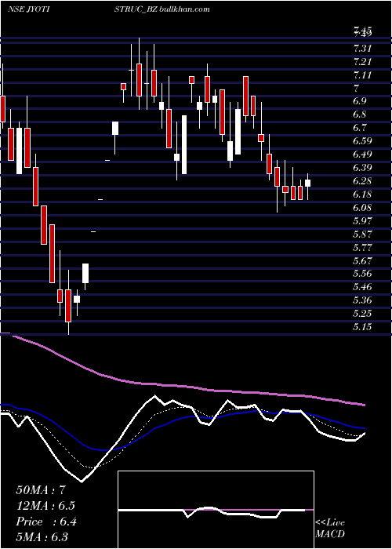The width and height of the screenshot is (392, 549).
Task: Select the 7.31 price axis label
Action: point(362,48)
